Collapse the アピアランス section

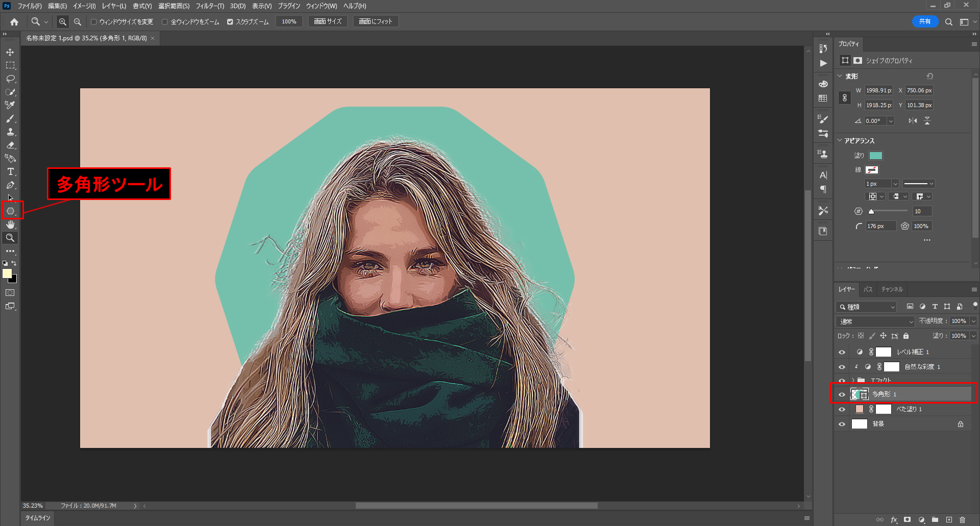point(840,140)
